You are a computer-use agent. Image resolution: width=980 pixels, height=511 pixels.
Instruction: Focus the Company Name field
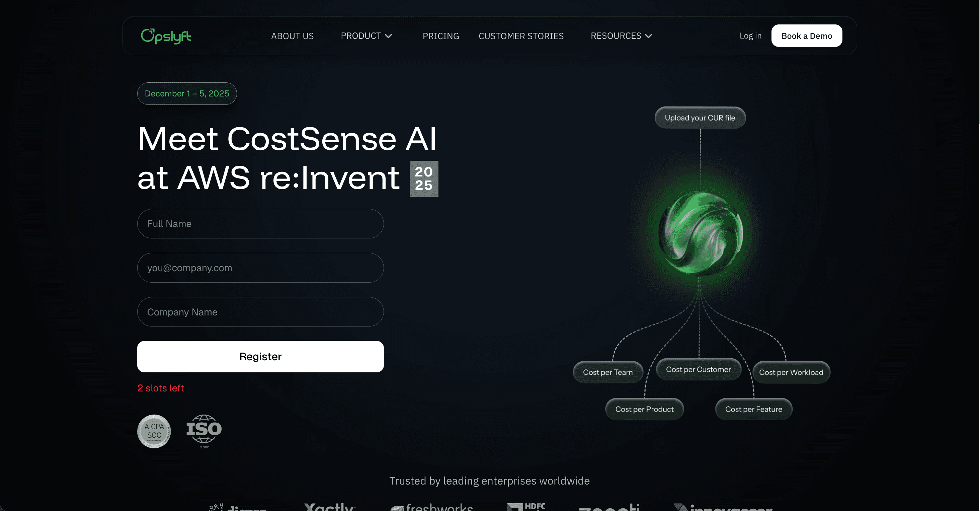tap(260, 312)
